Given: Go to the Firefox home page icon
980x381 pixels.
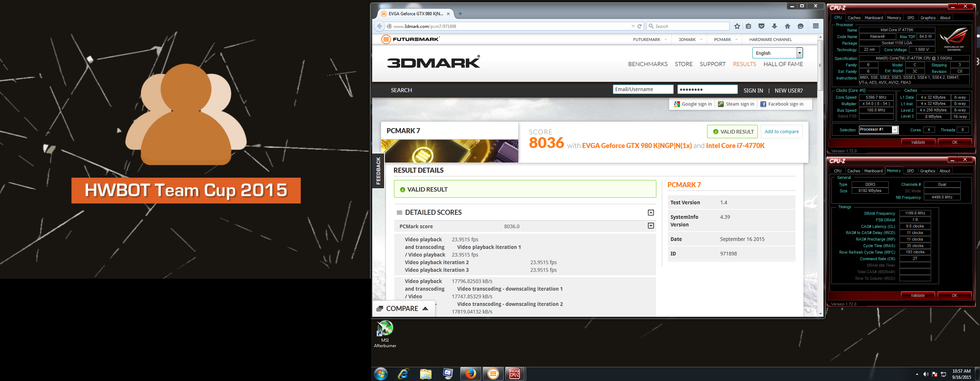Looking at the screenshot, I should coord(787,26).
